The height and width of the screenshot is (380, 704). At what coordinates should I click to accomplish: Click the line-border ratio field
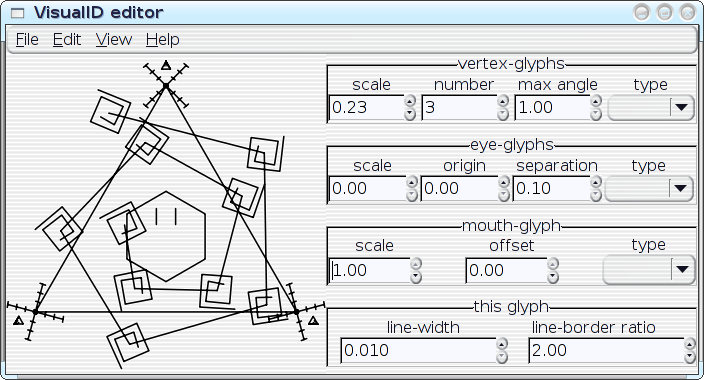pos(606,350)
